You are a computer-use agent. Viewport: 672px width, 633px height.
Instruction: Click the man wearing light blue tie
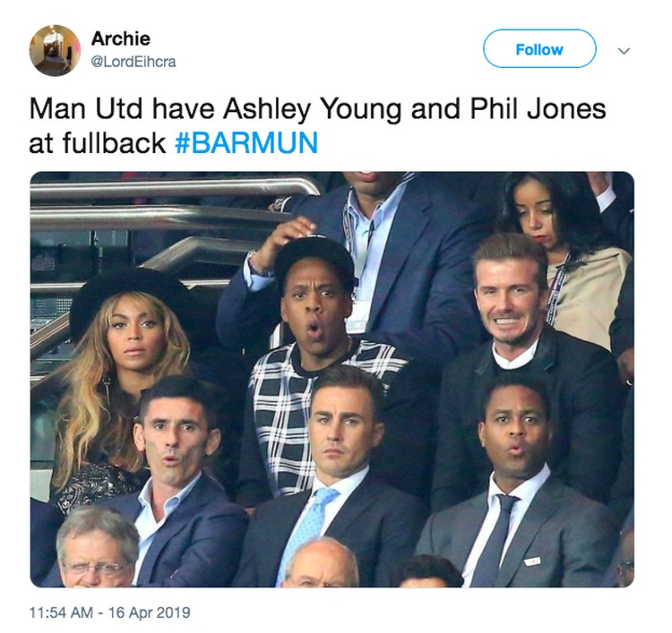tap(339, 471)
